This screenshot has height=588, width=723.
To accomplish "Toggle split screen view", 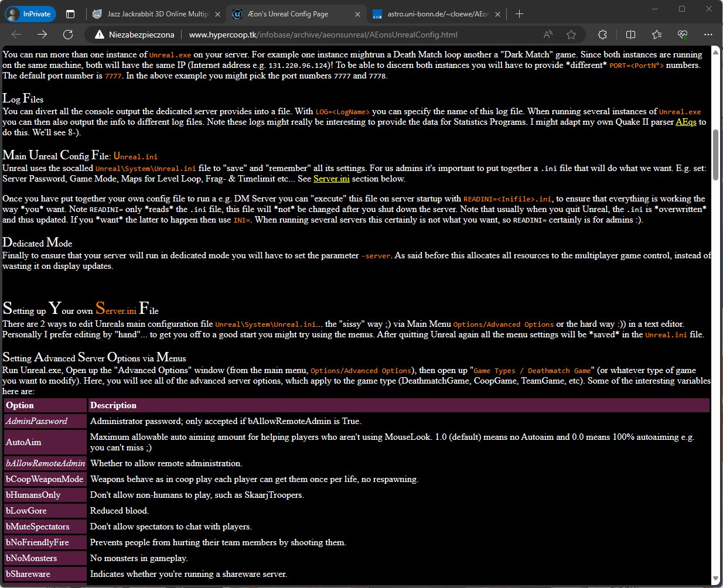I will click(630, 35).
